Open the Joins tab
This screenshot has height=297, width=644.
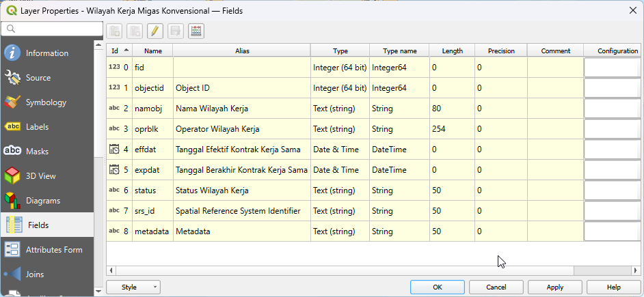click(x=35, y=274)
